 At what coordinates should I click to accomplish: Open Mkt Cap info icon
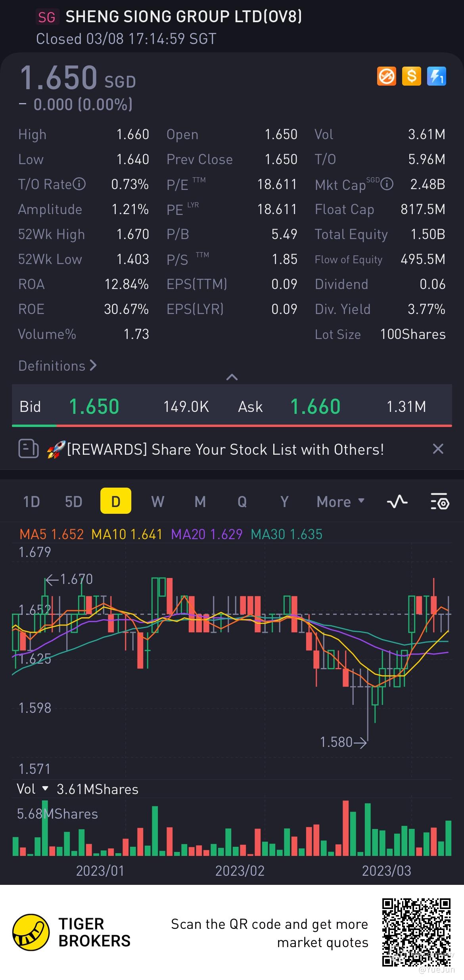pyautogui.click(x=387, y=184)
